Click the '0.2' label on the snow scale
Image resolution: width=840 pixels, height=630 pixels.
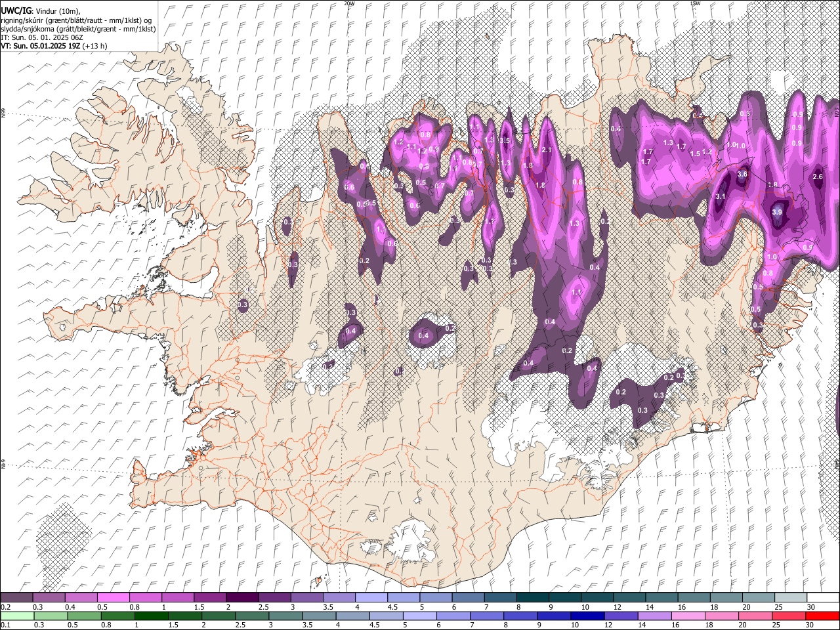7,607
